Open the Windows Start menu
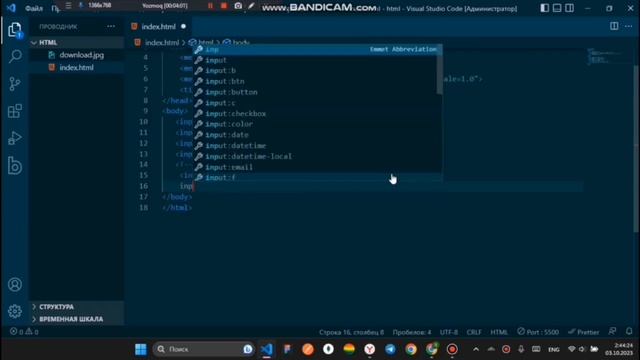This screenshot has height=360, width=640. point(141,349)
